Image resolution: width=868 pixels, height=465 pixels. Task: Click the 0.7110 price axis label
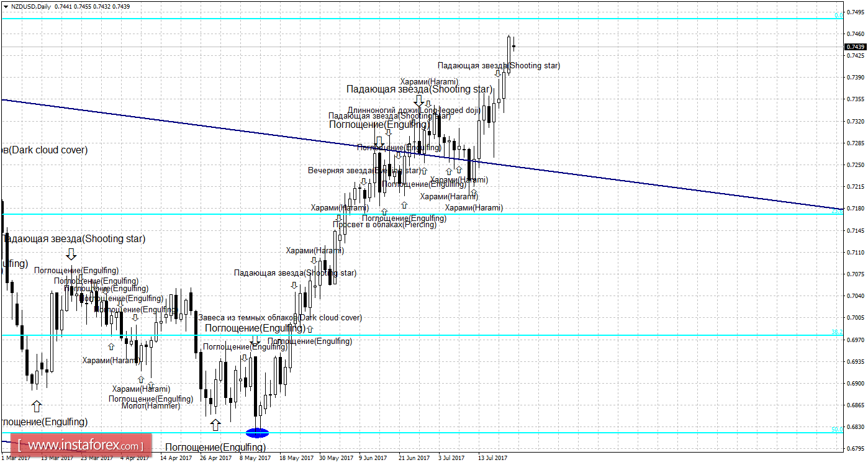pyautogui.click(x=855, y=252)
